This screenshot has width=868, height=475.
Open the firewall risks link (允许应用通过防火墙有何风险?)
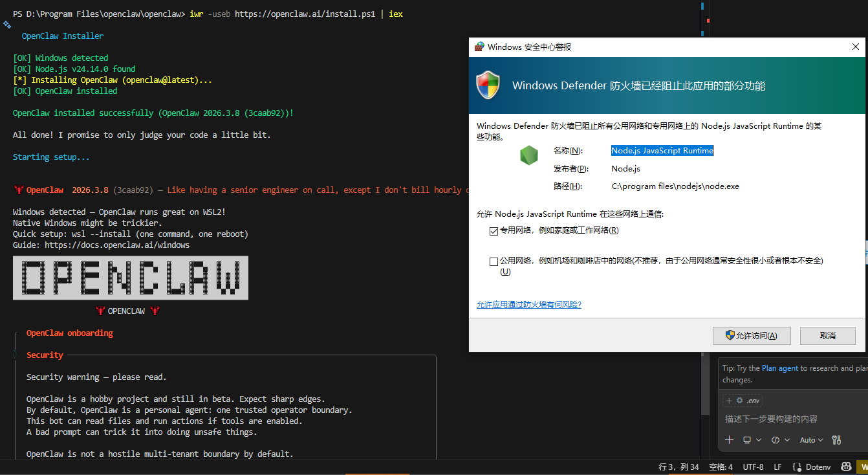tap(529, 305)
